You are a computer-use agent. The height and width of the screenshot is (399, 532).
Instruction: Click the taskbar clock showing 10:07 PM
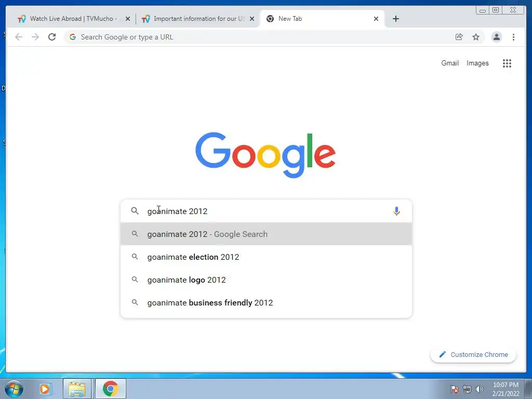pyautogui.click(x=506, y=389)
